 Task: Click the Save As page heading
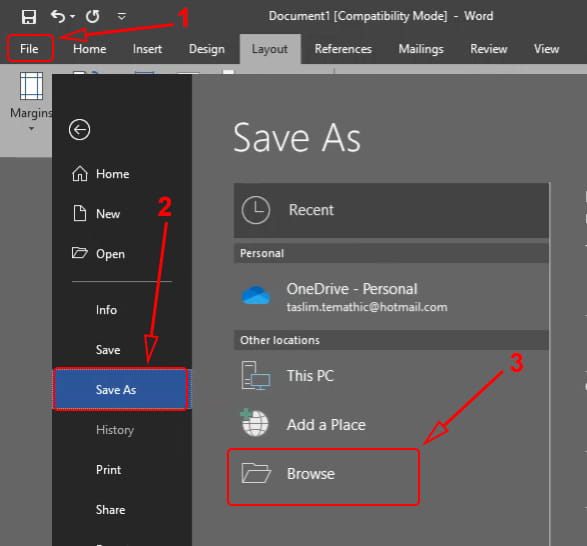(x=297, y=137)
